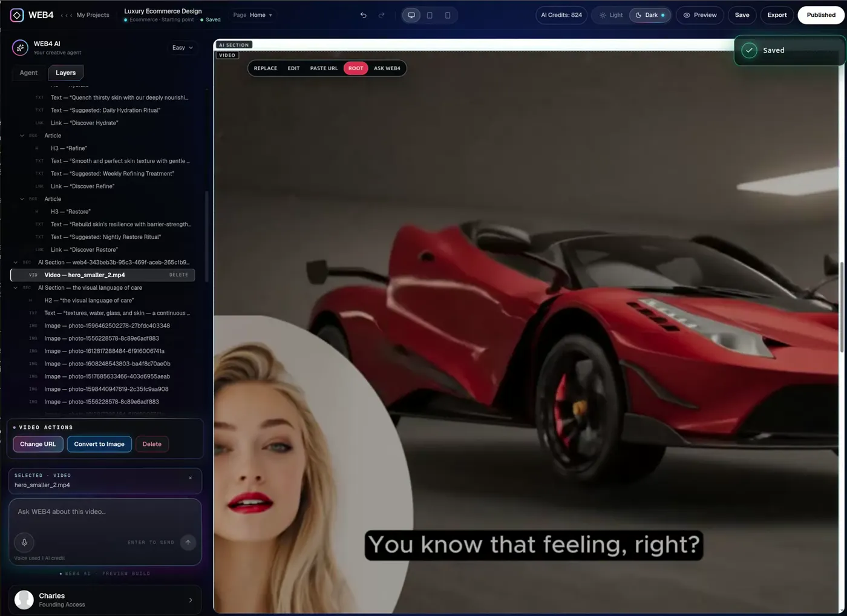This screenshot has height=616, width=847.
Task: Open the Page Home dropdown
Action: point(253,15)
